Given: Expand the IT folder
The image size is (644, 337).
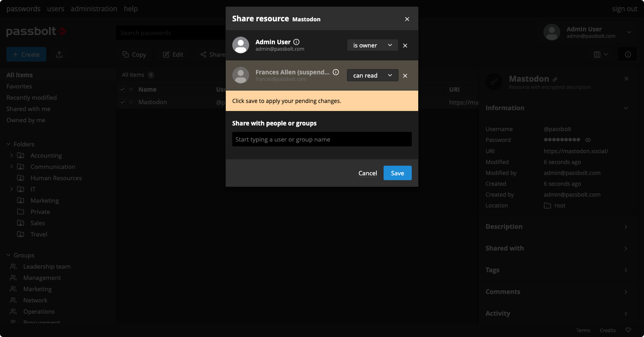Looking at the screenshot, I should tap(11, 189).
